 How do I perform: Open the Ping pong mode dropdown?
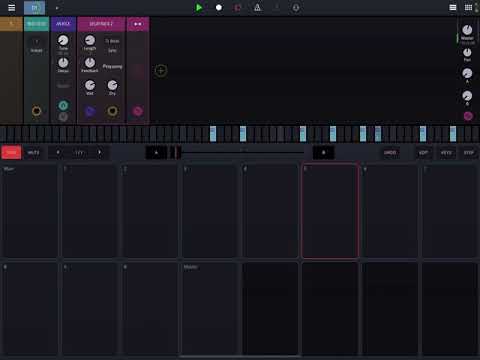(x=112, y=67)
